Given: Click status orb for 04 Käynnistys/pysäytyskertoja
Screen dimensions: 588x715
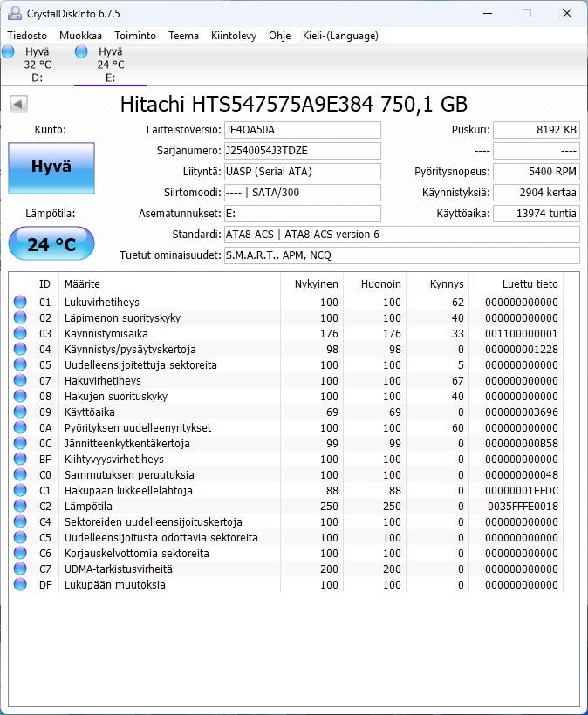Looking at the screenshot, I should [20, 349].
